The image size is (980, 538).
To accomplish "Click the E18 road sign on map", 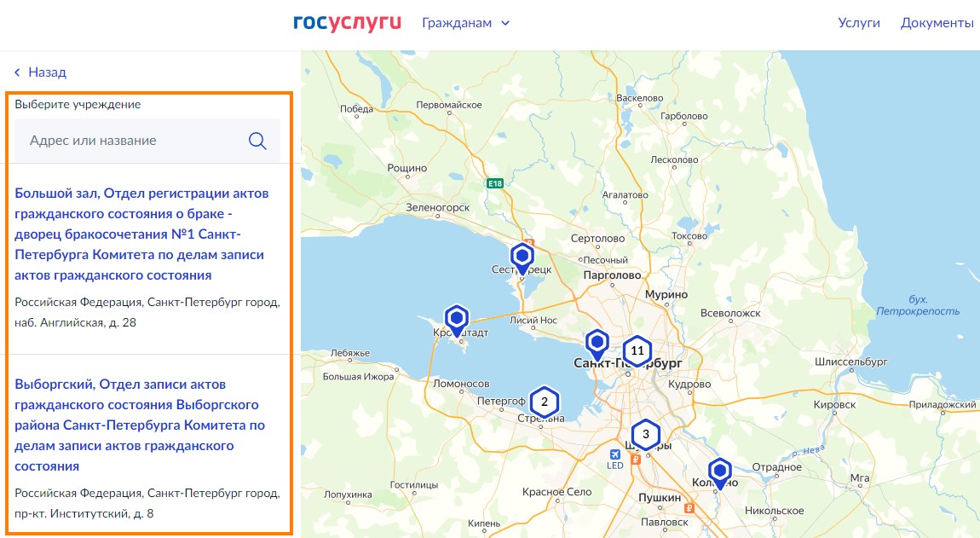I will coord(495,183).
